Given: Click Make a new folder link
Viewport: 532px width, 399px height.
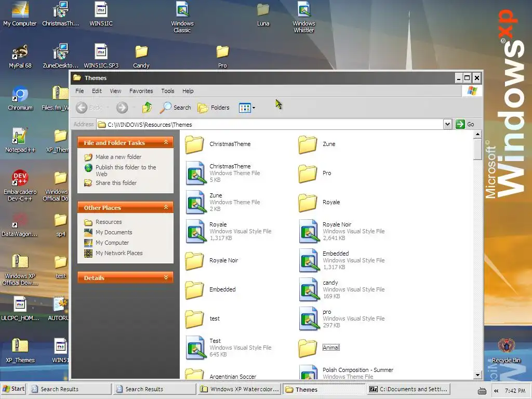Looking at the screenshot, I should click(118, 157).
